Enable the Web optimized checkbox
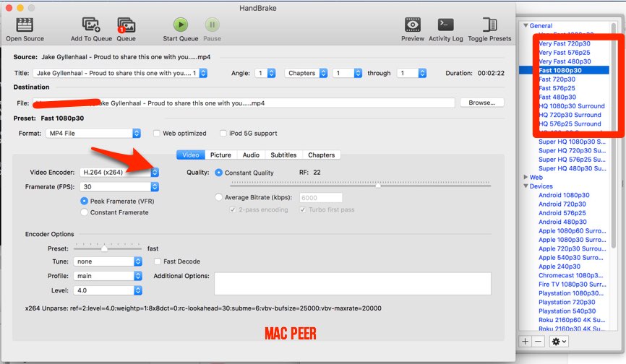This screenshot has width=626, height=364. [x=157, y=134]
